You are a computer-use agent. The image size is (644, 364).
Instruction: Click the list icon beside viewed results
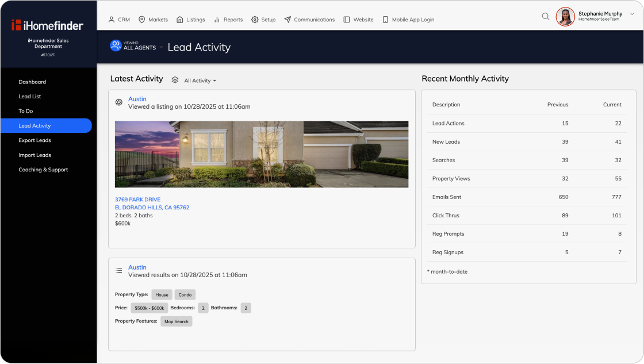119,270
